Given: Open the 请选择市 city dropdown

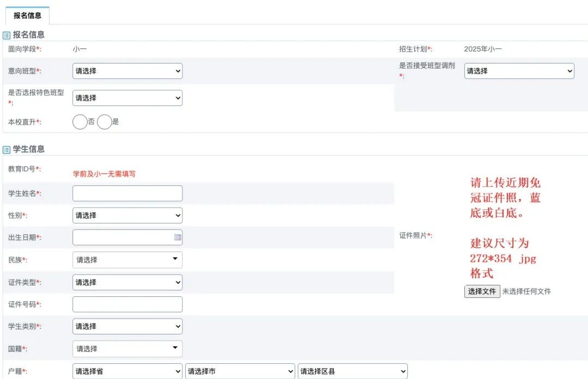Looking at the screenshot, I should (x=240, y=372).
